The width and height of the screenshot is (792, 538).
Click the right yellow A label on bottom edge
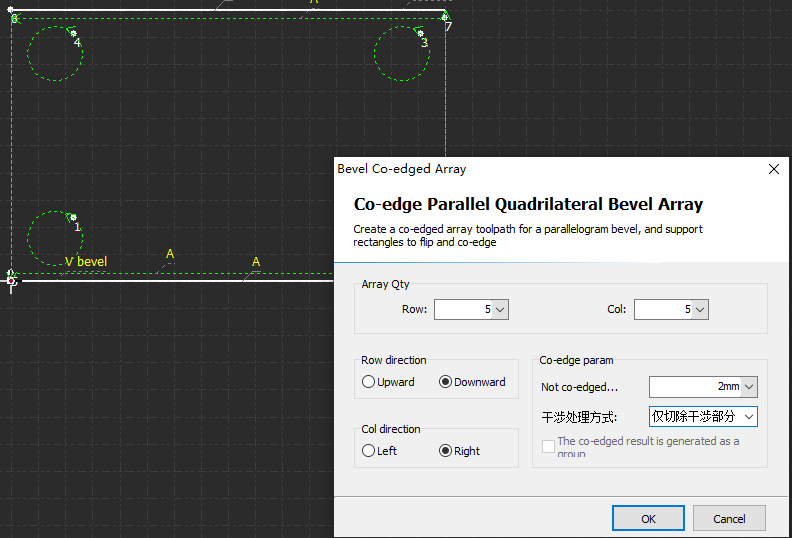click(x=256, y=262)
